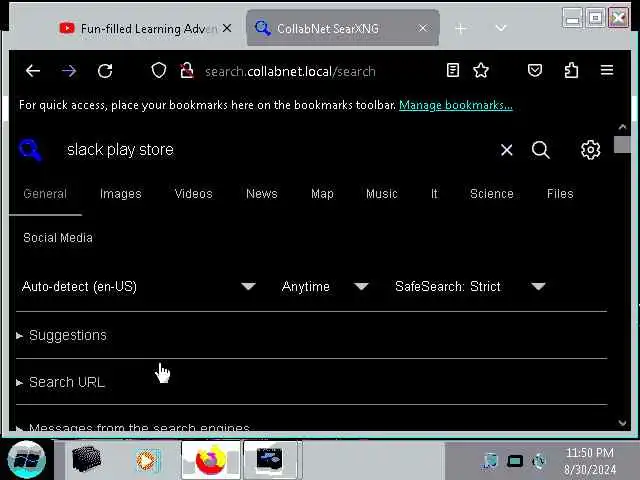Open the language Auto-detect dropdown
Image resolution: width=640 pixels, height=480 pixels.
139,287
